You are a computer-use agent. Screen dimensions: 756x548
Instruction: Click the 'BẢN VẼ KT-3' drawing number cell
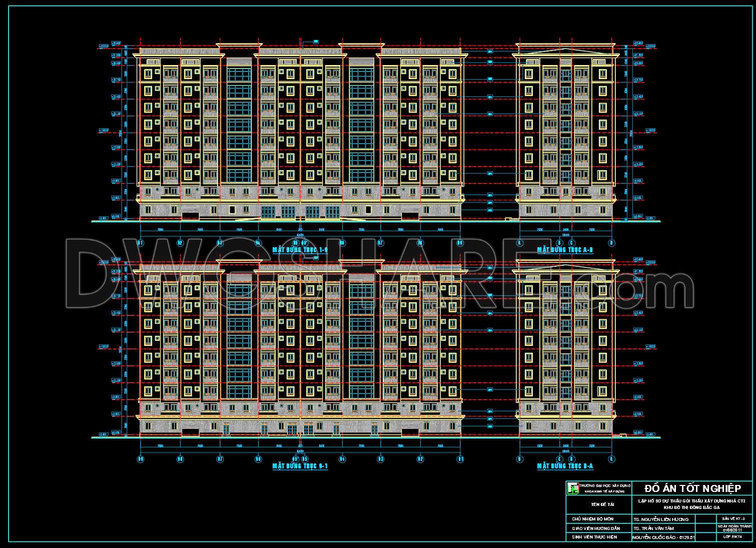733,518
